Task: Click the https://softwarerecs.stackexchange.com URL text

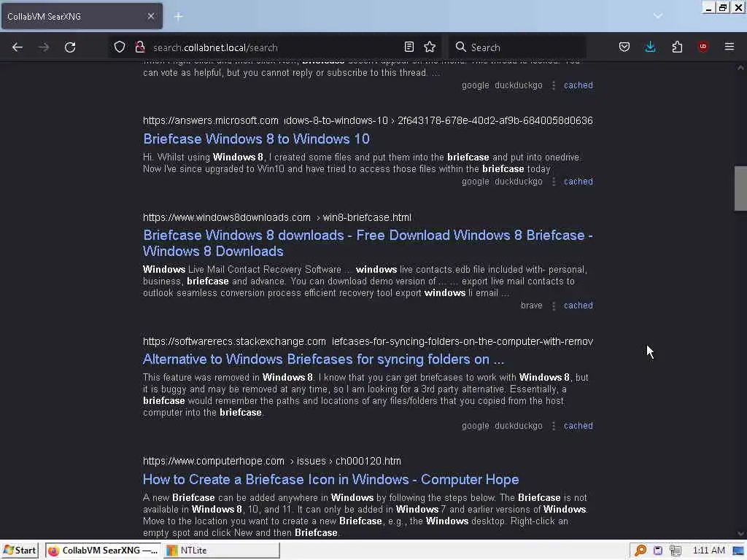Action: tap(234, 341)
